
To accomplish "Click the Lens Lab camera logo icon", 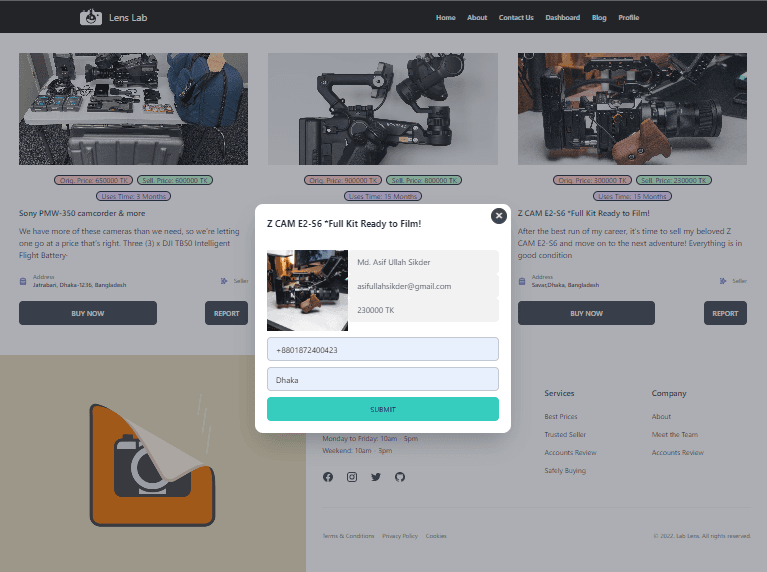I will [x=91, y=17].
